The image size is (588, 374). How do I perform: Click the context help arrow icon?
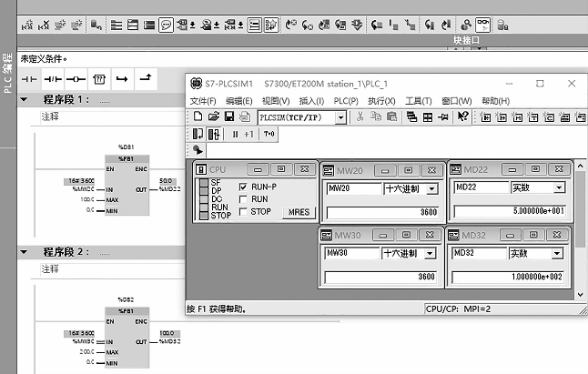coord(462,116)
